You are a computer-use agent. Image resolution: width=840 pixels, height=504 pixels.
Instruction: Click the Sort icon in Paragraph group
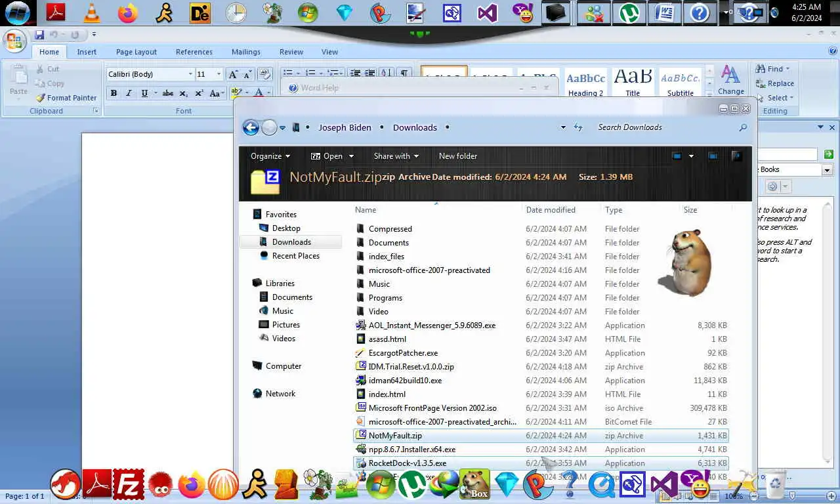pos(386,73)
